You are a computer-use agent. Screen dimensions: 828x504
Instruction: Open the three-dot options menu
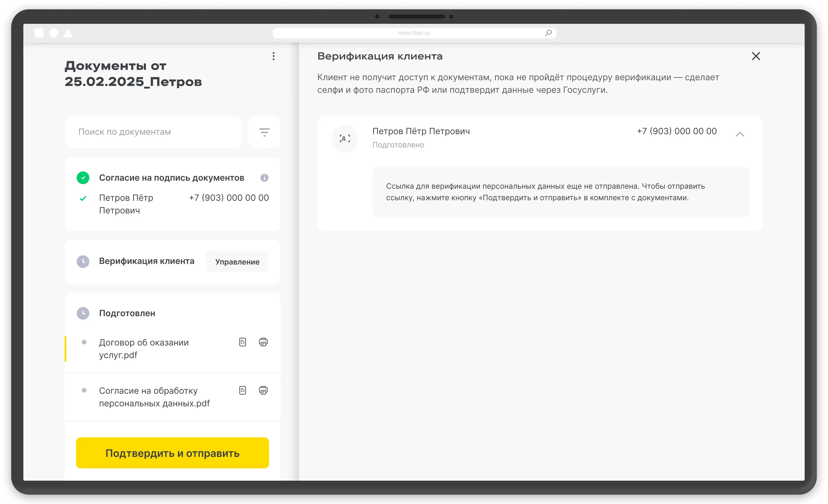click(x=273, y=56)
